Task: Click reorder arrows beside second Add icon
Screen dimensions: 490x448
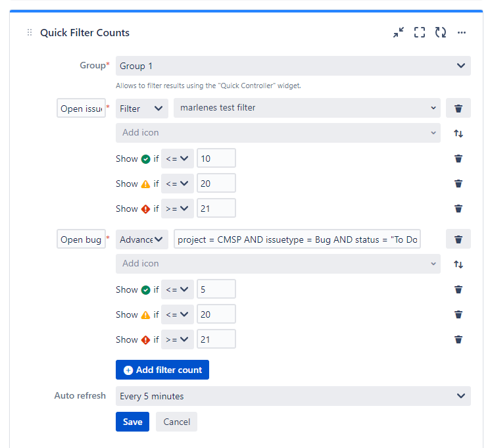Action: (458, 264)
